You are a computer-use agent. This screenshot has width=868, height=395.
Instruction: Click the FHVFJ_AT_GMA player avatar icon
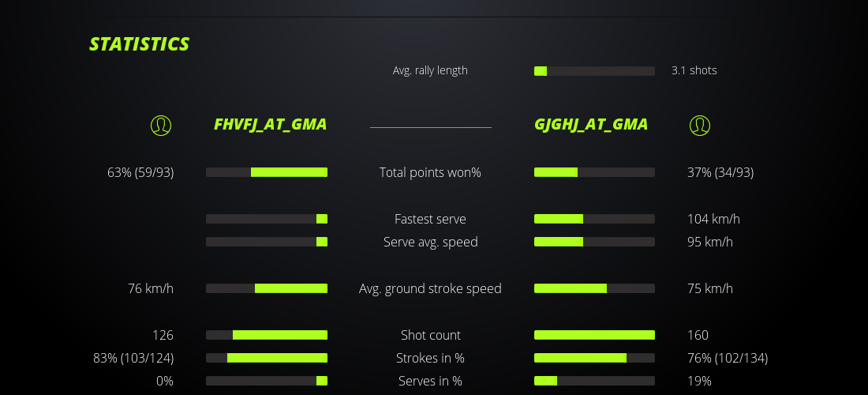161,125
